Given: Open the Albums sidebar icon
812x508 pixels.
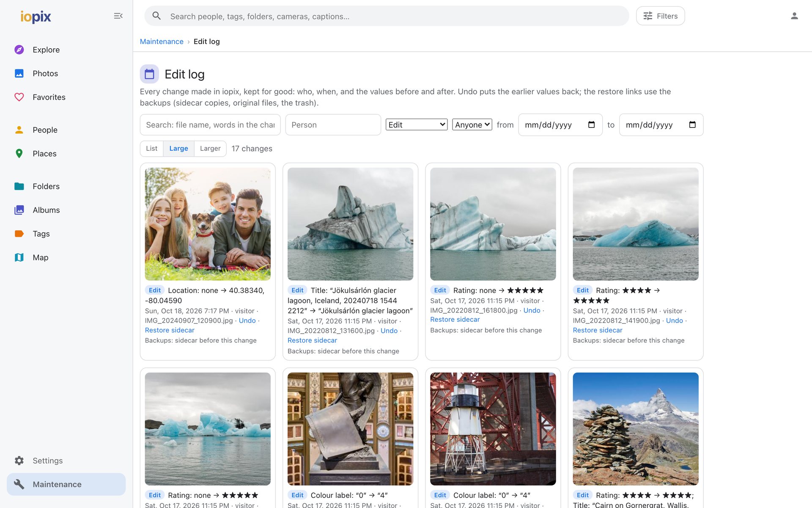Looking at the screenshot, I should click(x=19, y=210).
